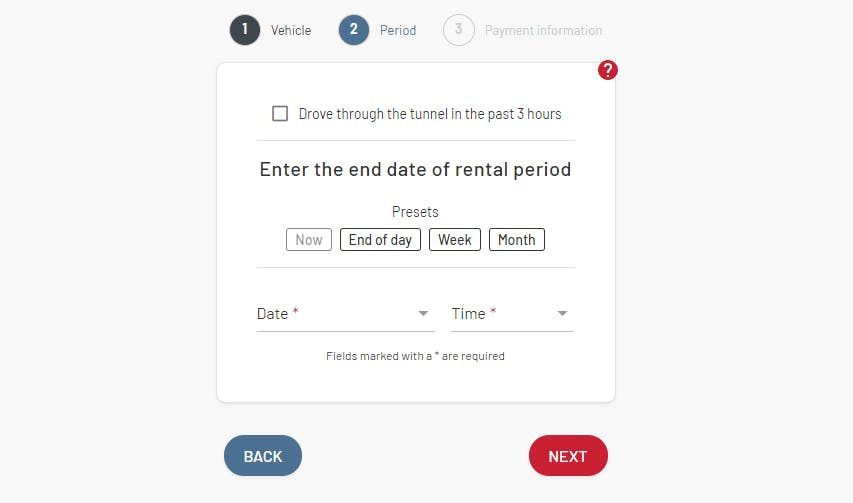Choose the 'Week' preset
853x503 pixels.
[455, 240]
